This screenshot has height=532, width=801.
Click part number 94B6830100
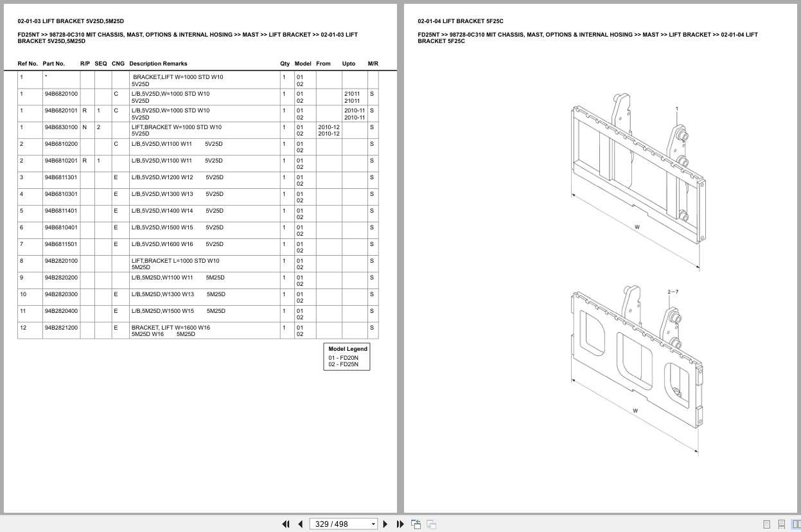[x=61, y=127]
